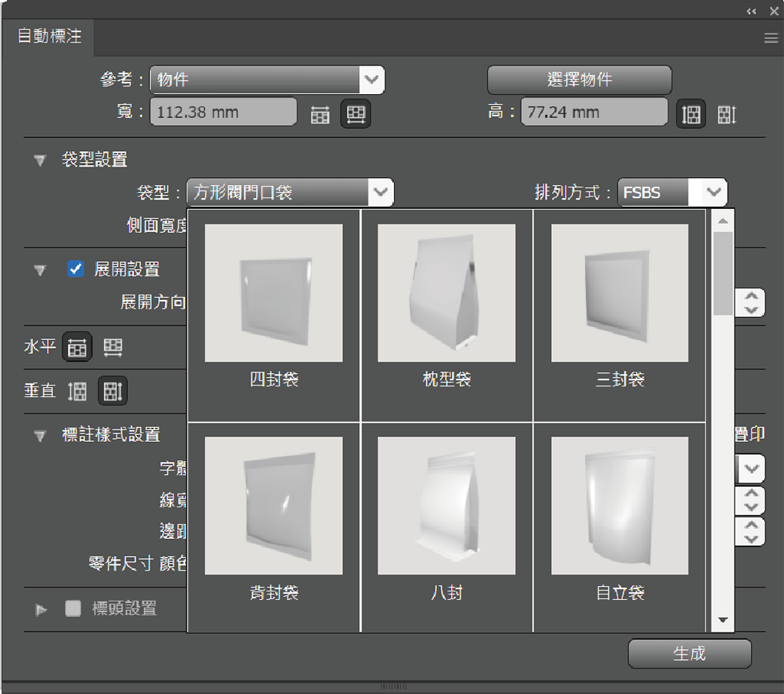
Task: Click the 選擇物件 button
Action: [578, 79]
